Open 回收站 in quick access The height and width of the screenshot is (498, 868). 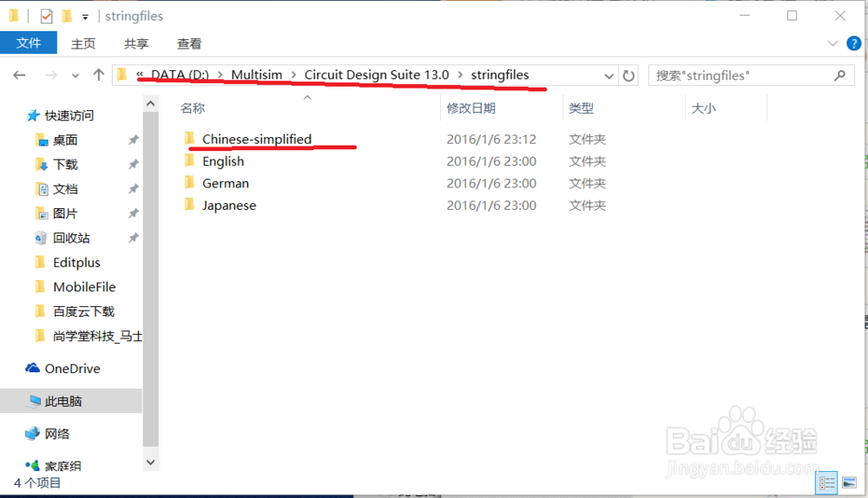coord(71,238)
